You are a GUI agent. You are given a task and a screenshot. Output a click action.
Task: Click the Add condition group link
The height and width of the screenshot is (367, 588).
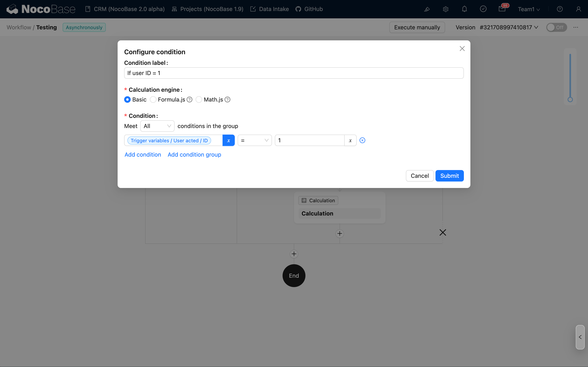194,155
